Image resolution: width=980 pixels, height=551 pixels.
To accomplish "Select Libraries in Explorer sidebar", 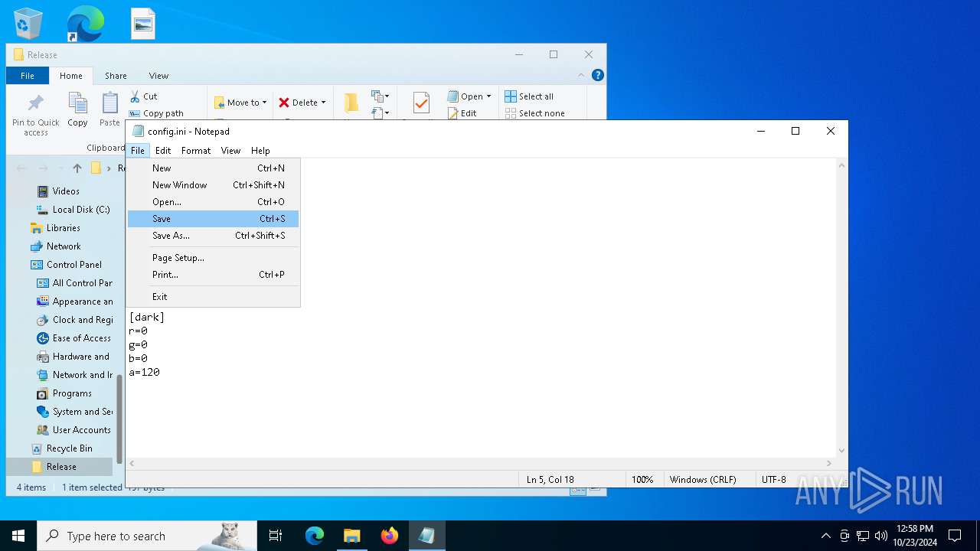I will (63, 228).
